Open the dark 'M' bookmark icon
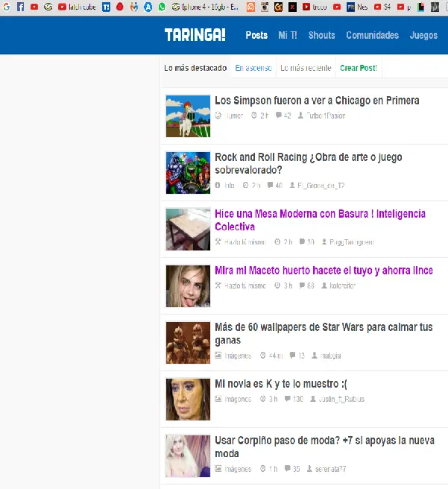Viewport: 448px width, 489px height. [x=435, y=7]
